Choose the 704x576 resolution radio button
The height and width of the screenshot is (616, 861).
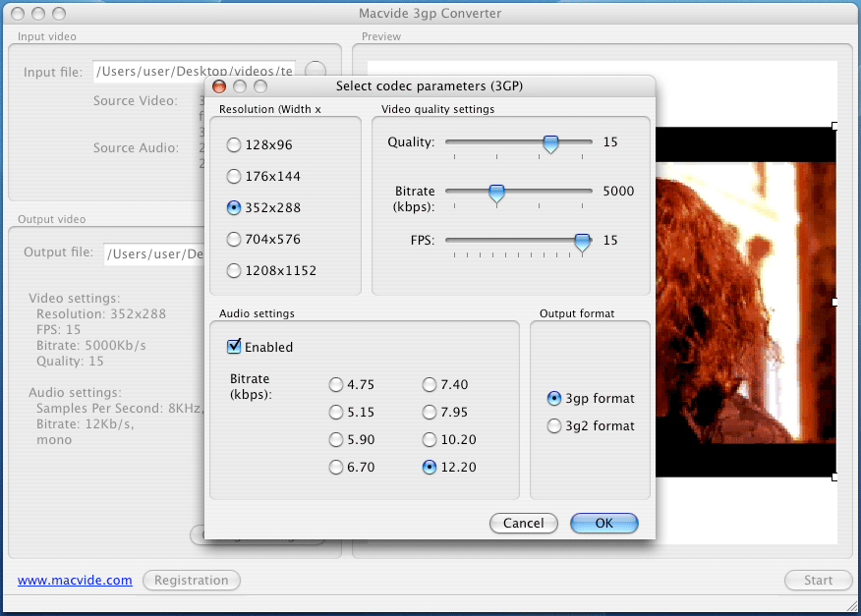pos(234,240)
